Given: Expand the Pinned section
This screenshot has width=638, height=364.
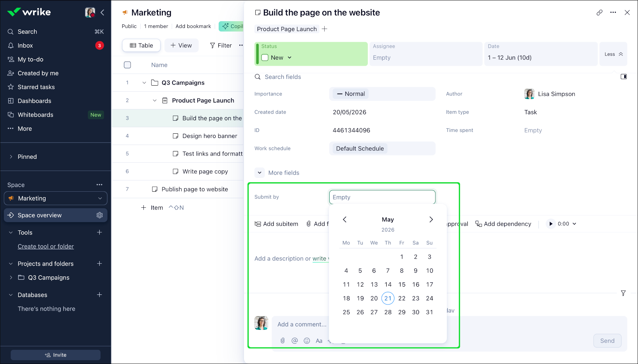Looking at the screenshot, I should click(x=11, y=157).
